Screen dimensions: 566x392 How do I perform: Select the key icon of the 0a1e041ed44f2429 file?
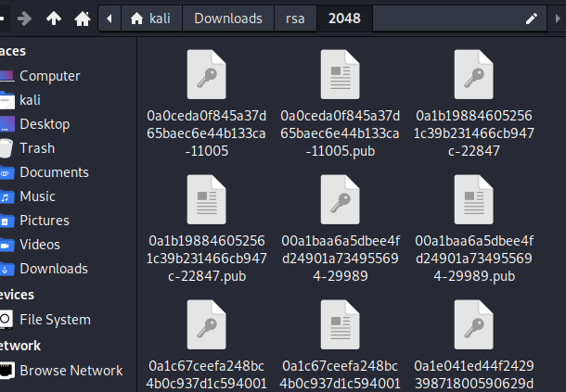pos(473,324)
